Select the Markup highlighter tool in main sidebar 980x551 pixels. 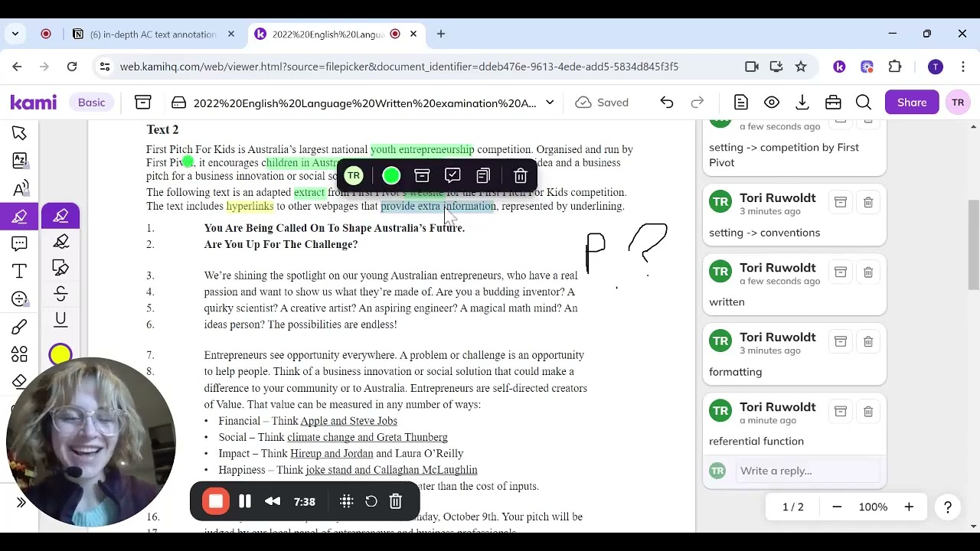click(x=19, y=217)
